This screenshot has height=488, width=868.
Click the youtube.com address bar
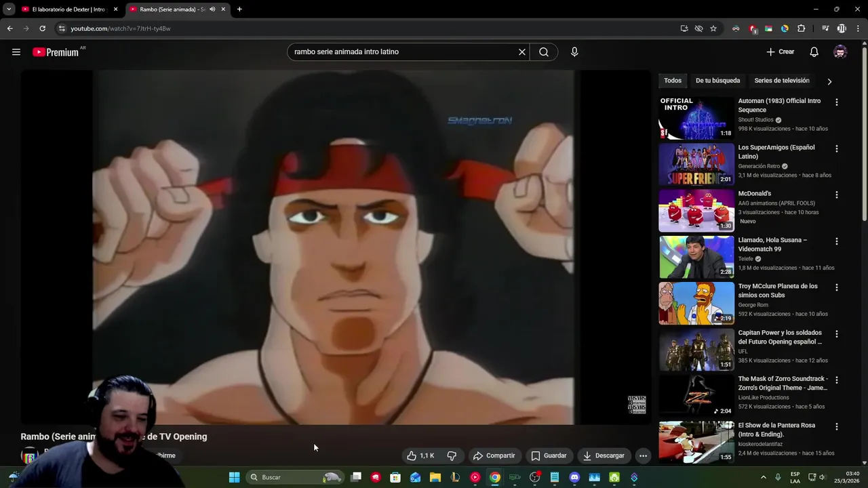click(x=366, y=28)
